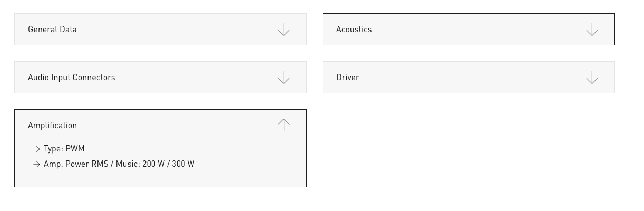Open the Audio Input Connectors heading
Viewport: 644px width, 211px height.
point(71,78)
